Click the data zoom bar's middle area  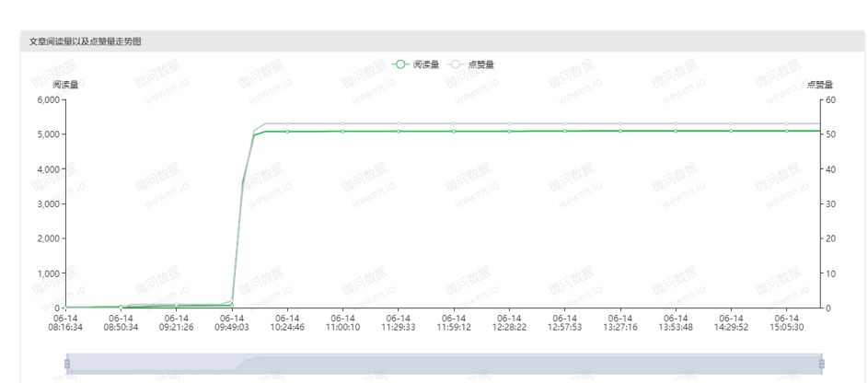444,364
